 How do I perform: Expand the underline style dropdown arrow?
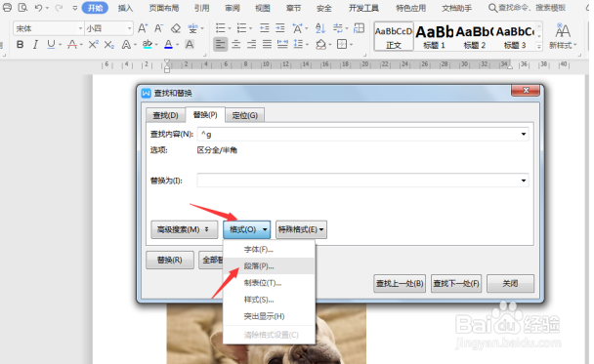pyautogui.click(x=61, y=45)
